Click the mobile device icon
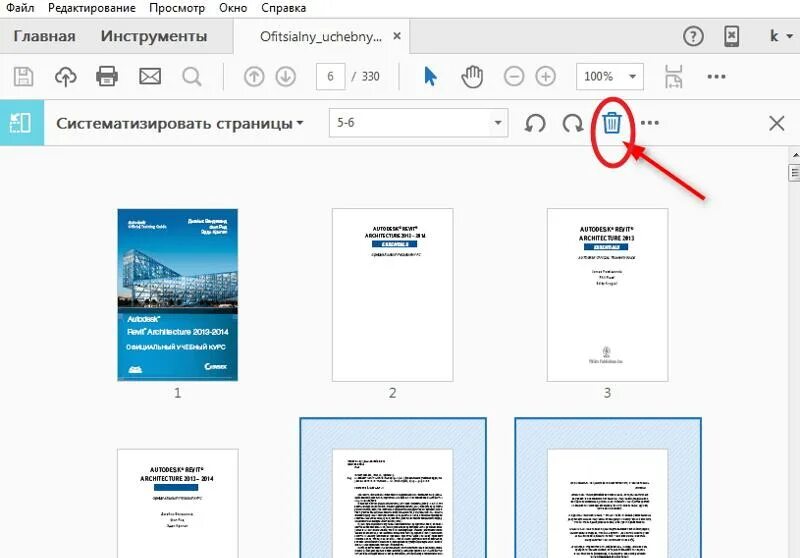 (732, 36)
